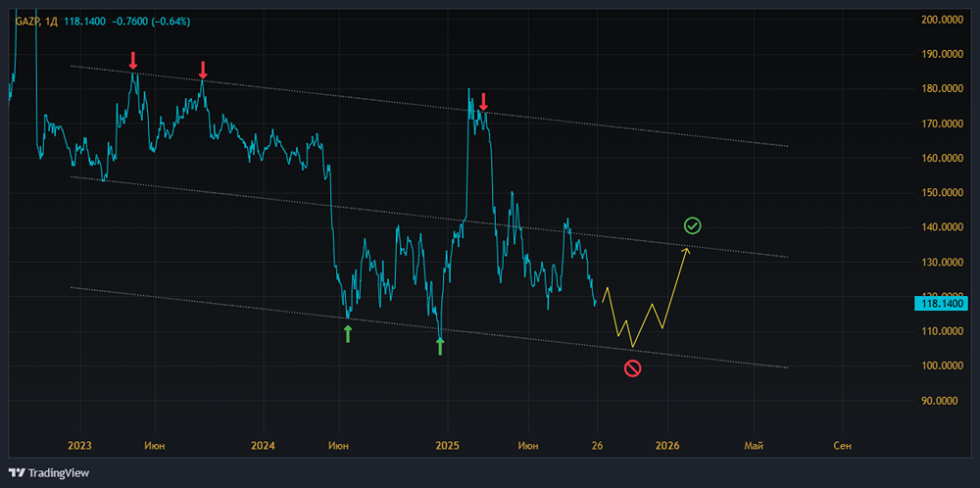
Task: Click the 2024 time axis label
Action: [263, 446]
